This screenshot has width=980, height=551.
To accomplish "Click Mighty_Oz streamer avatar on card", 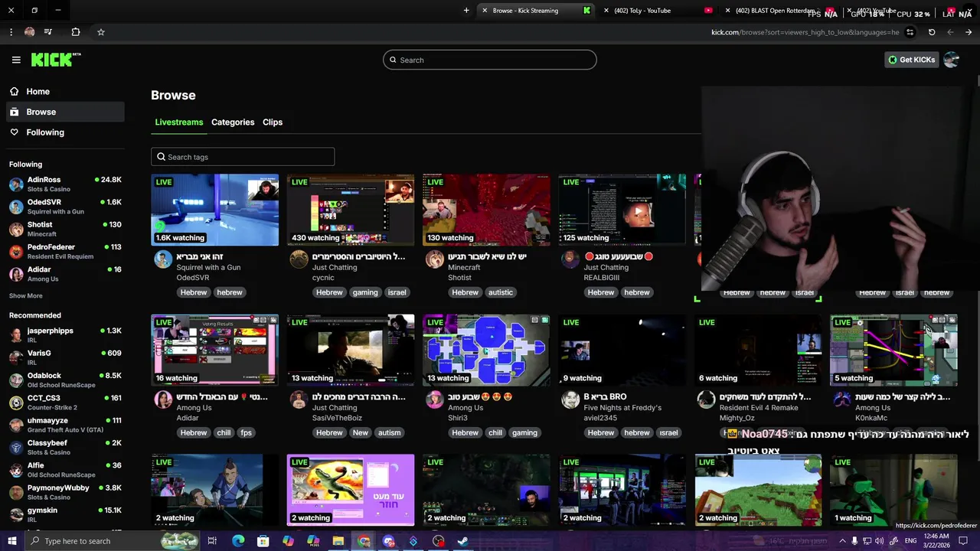I will (x=706, y=399).
